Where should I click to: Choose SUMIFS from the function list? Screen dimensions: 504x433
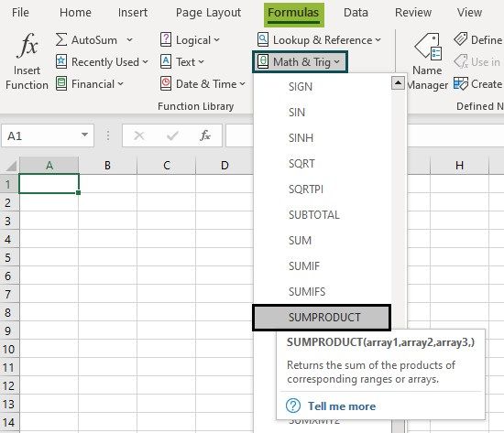pos(323,292)
